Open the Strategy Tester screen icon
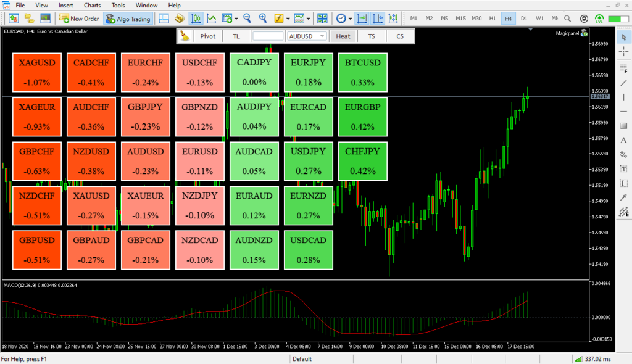This screenshot has height=364, width=632. pos(46,19)
